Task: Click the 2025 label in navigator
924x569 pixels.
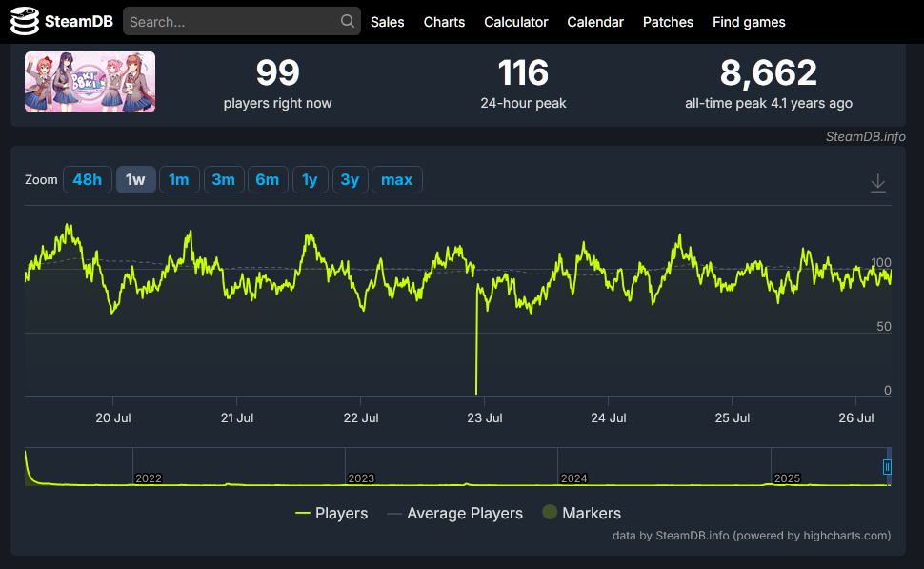Action: [787, 478]
